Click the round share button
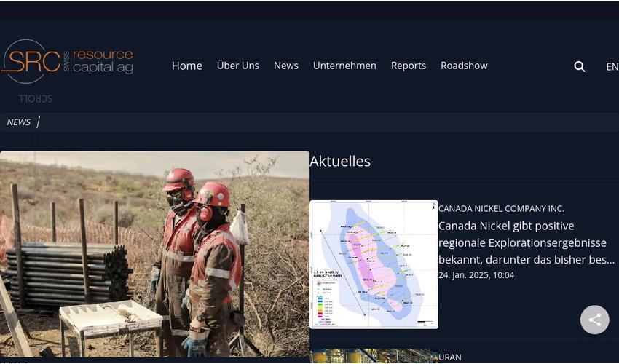619x364 pixels. coord(594,320)
